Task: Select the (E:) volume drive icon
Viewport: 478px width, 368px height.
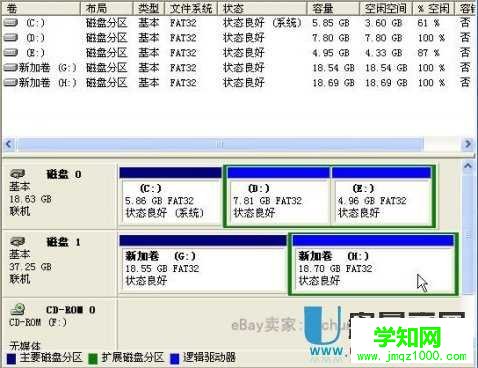Action: pyautogui.click(x=11, y=53)
